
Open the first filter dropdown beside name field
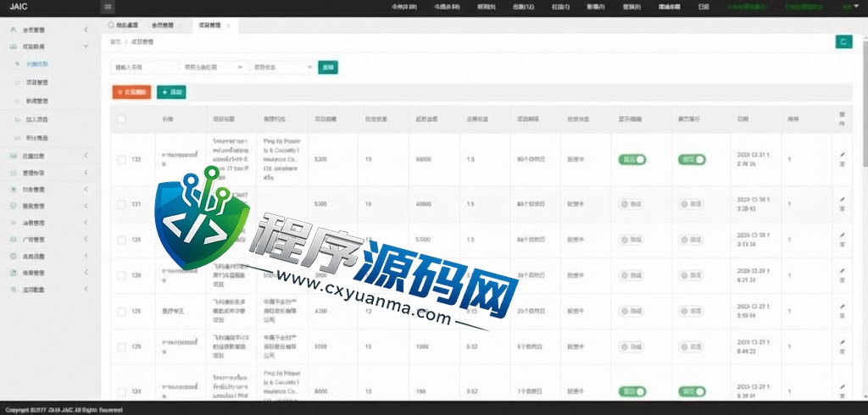pyautogui.click(x=213, y=67)
